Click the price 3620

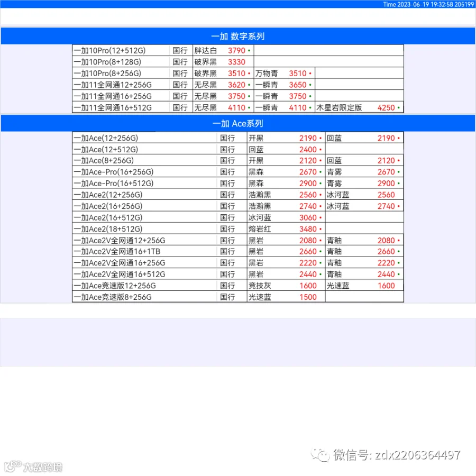click(x=236, y=85)
